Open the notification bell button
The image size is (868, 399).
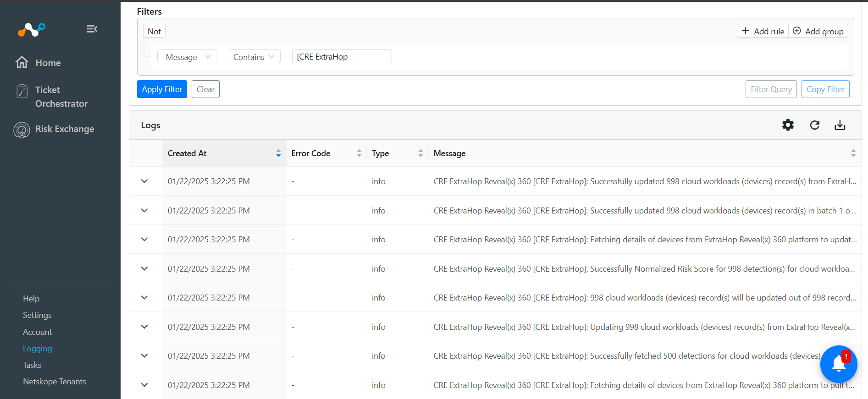[839, 364]
